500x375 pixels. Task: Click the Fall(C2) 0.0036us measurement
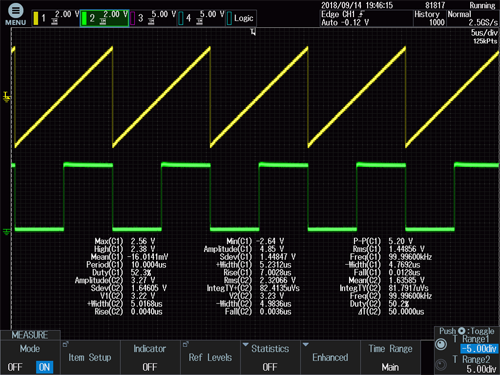click(258, 312)
